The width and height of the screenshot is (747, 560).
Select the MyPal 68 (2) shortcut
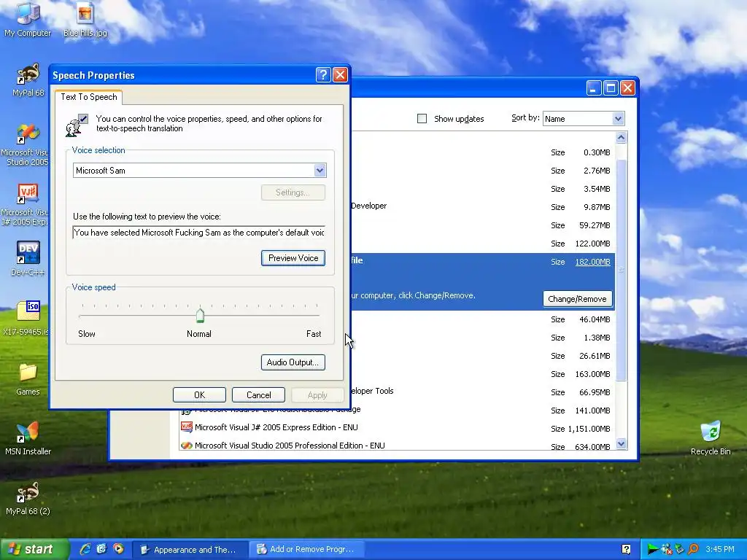[x=28, y=498]
